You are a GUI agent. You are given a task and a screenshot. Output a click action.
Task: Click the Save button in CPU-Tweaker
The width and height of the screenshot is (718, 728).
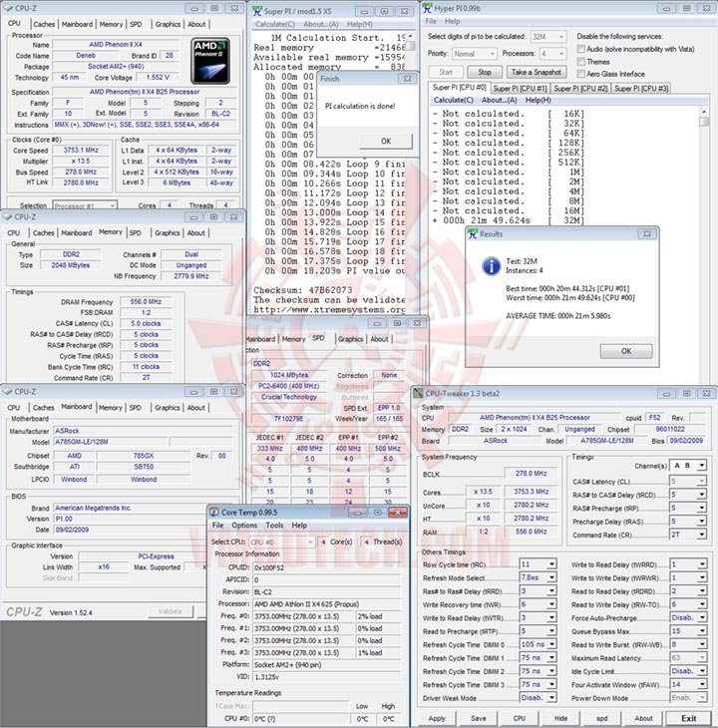pos(479,718)
